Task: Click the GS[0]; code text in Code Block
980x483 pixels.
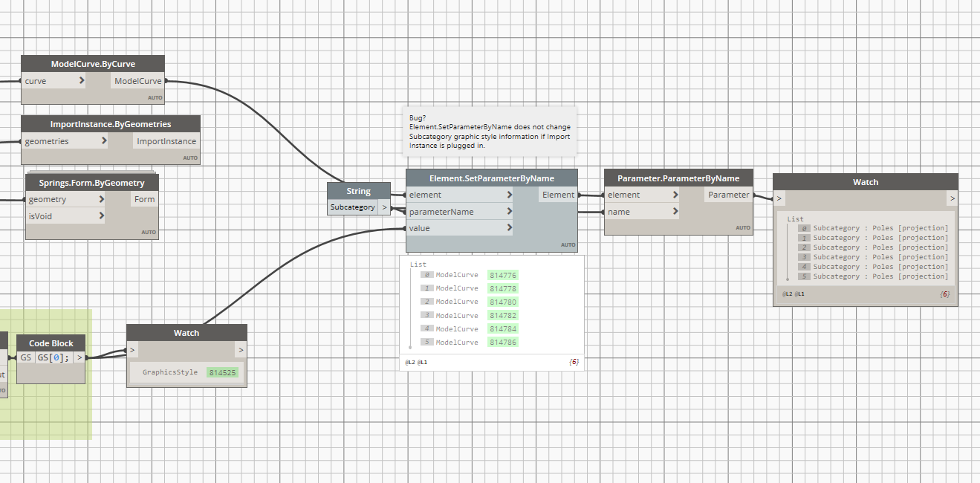Action: [x=53, y=357]
